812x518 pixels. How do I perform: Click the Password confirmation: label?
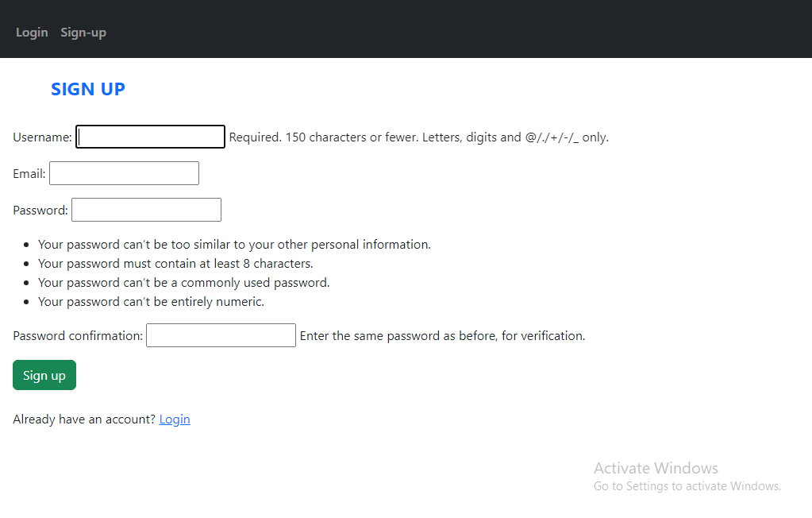pyautogui.click(x=78, y=335)
